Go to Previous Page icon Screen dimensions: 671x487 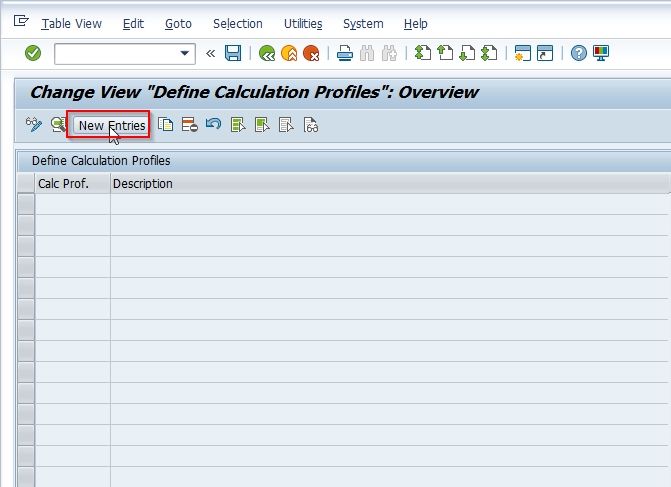click(x=445, y=53)
